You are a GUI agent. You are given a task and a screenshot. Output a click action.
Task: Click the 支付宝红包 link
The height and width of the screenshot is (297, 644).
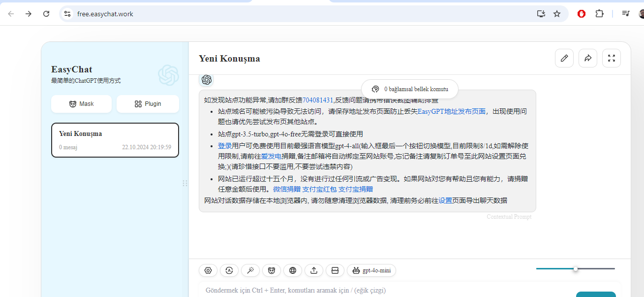[319, 189]
